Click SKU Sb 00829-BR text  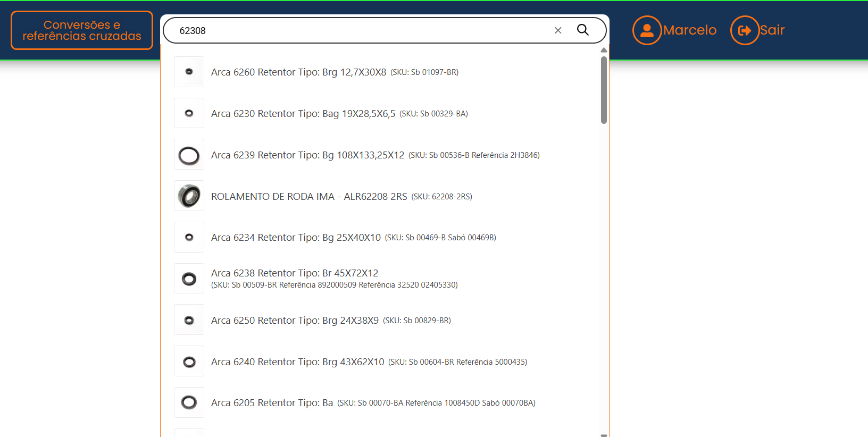coord(417,321)
